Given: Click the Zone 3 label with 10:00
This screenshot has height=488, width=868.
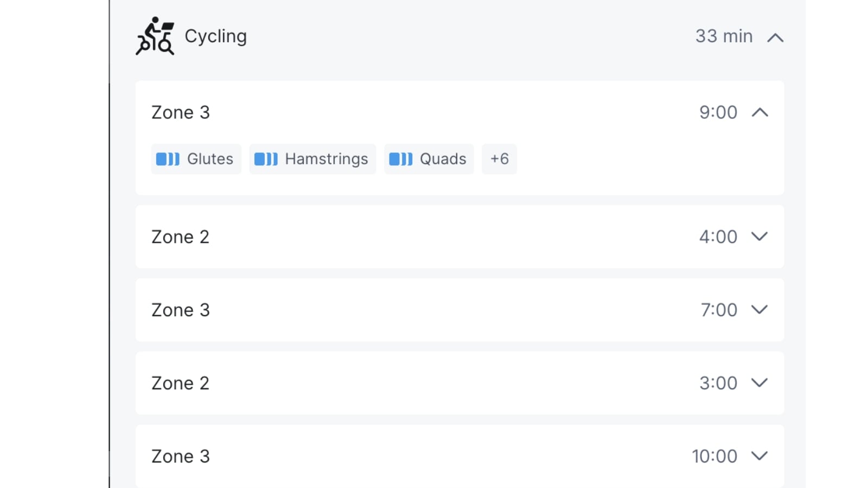Looking at the screenshot, I should pos(180,457).
